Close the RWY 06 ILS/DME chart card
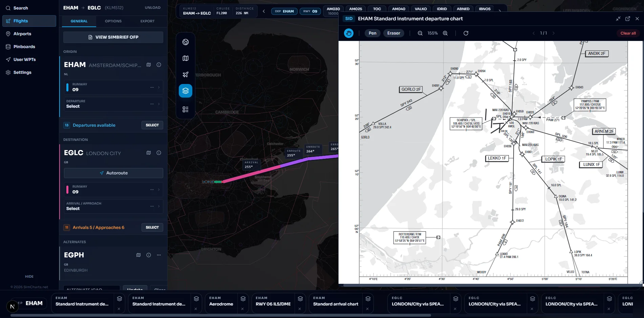Viewport: 644px width, 318px height. [300, 309]
